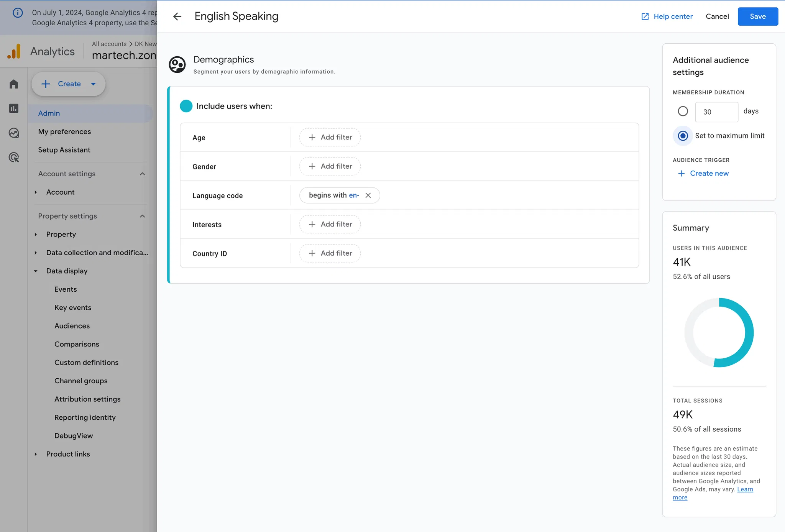This screenshot has height=532, width=785.
Task: Save the English Speaking audience
Action: pos(757,16)
